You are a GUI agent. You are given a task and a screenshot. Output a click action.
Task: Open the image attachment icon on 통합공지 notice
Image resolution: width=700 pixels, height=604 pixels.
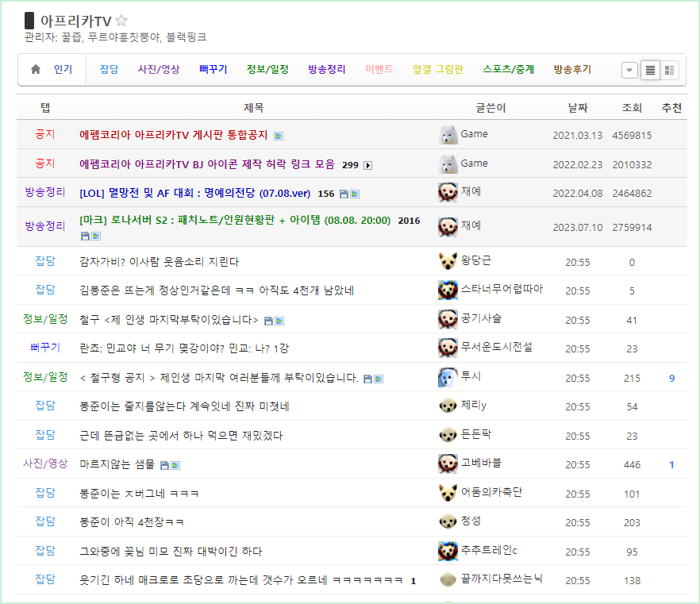278,135
